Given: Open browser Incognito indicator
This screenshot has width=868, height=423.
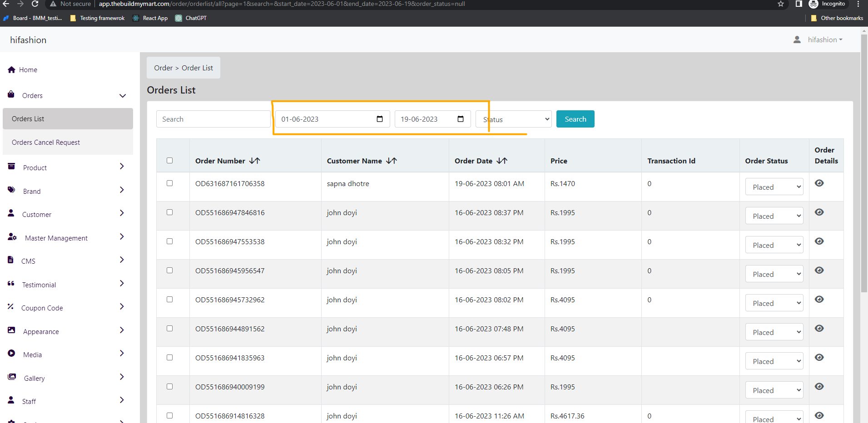Looking at the screenshot, I should click(827, 4).
